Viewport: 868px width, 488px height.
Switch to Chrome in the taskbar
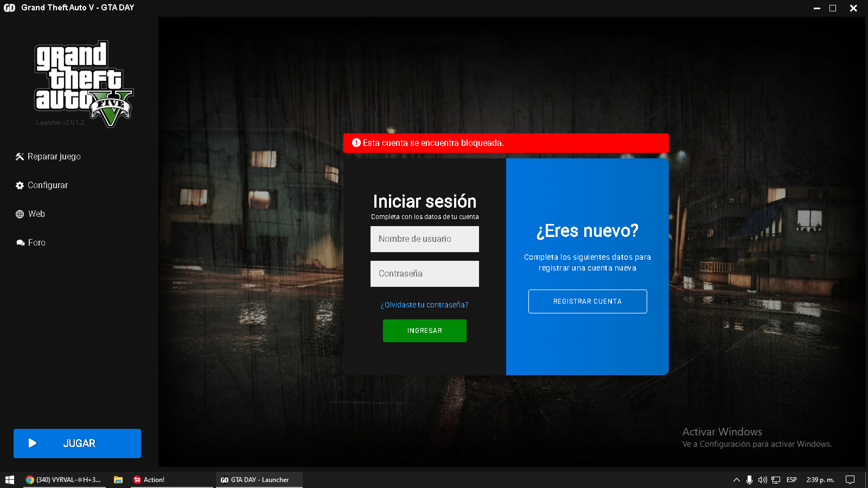click(x=63, y=480)
